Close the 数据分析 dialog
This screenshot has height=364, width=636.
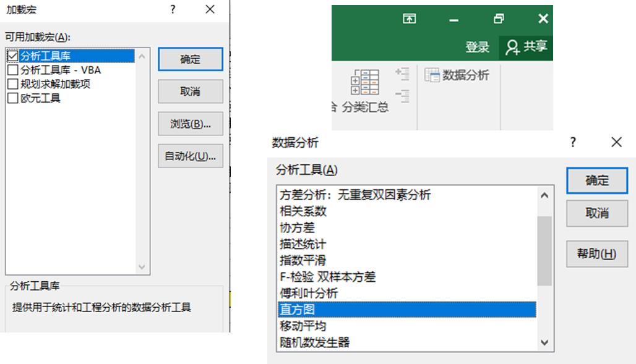(x=617, y=142)
